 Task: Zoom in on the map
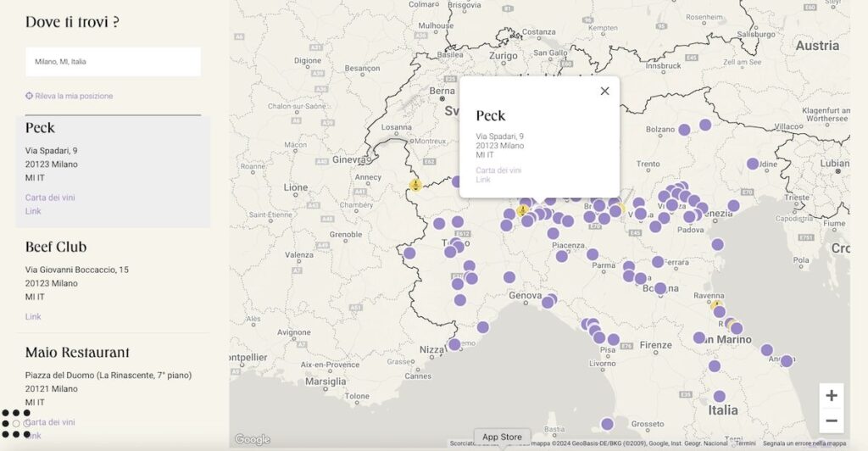pos(832,396)
